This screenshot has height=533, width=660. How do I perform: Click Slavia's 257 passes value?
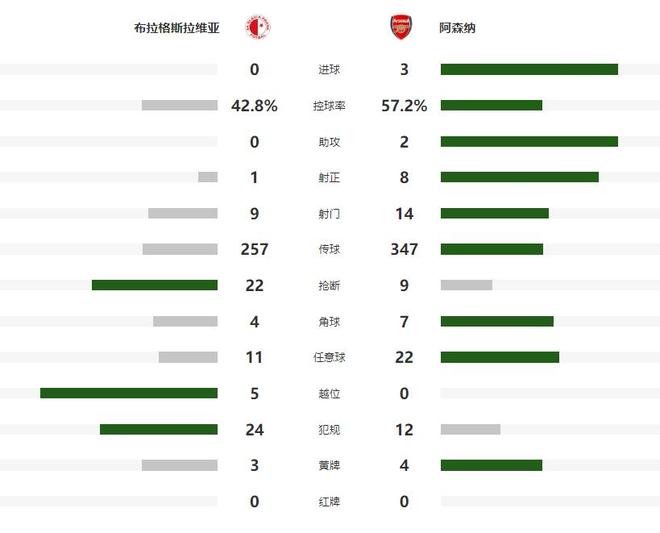[254, 249]
